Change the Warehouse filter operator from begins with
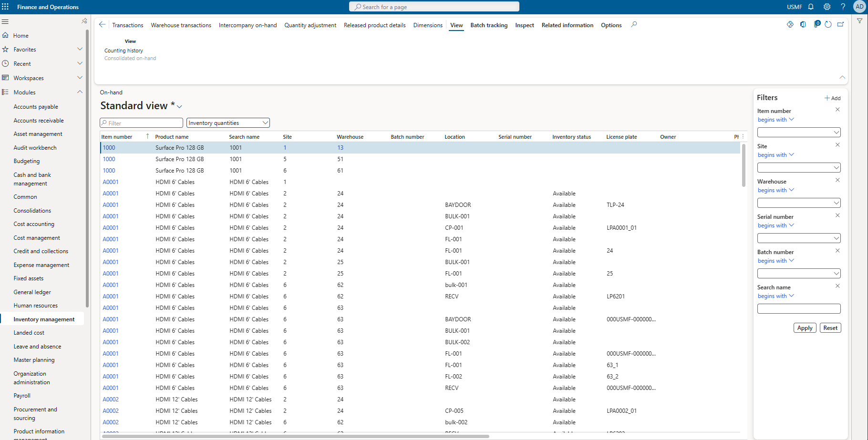Image resolution: width=868 pixels, height=440 pixels. tap(775, 190)
